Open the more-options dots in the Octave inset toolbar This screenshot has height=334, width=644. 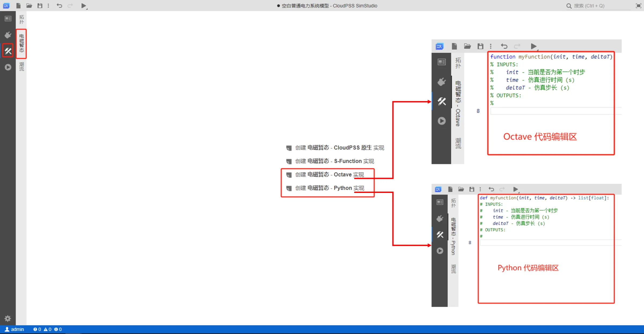(x=491, y=46)
